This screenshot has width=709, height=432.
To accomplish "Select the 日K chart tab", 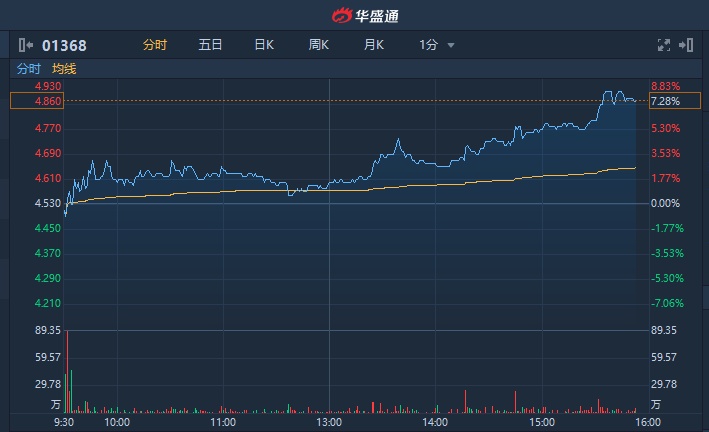I will [x=264, y=45].
